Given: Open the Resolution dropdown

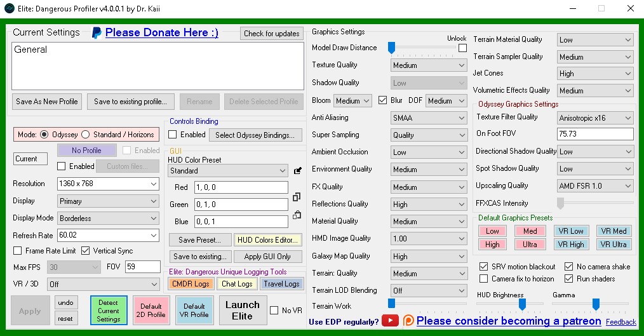Looking at the screenshot, I should point(108,184).
